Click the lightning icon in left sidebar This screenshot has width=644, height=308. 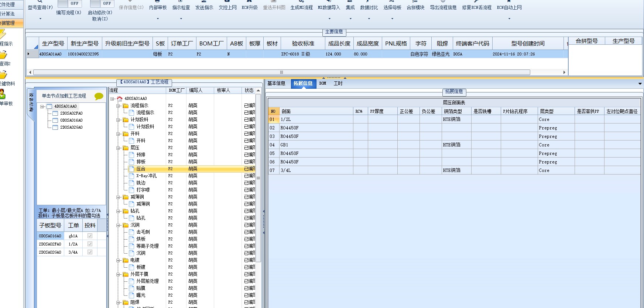(x=3, y=35)
